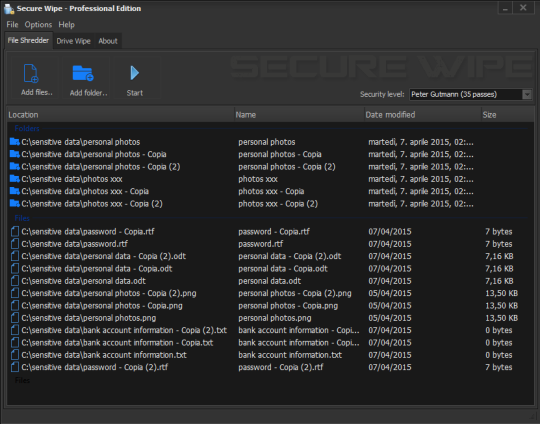Click name cell 'personal photos.png'
The image size is (540, 424).
click(274, 318)
